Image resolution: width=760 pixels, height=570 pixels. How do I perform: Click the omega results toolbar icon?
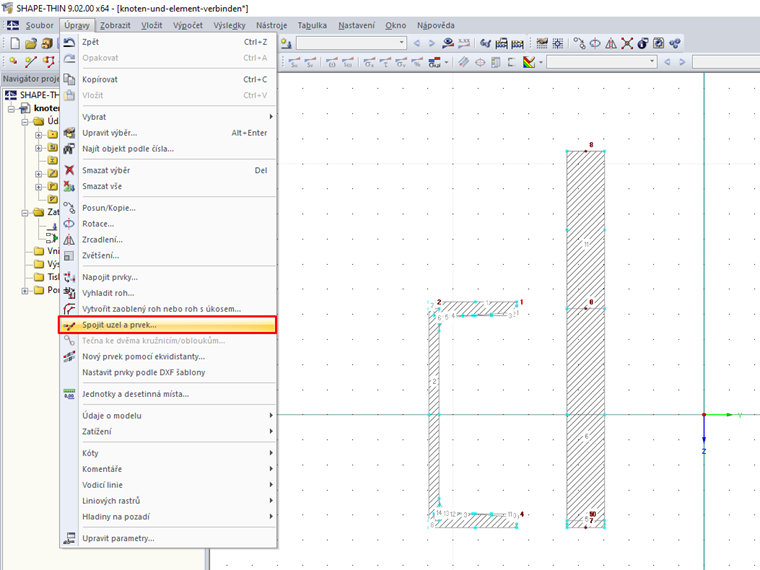(x=332, y=62)
